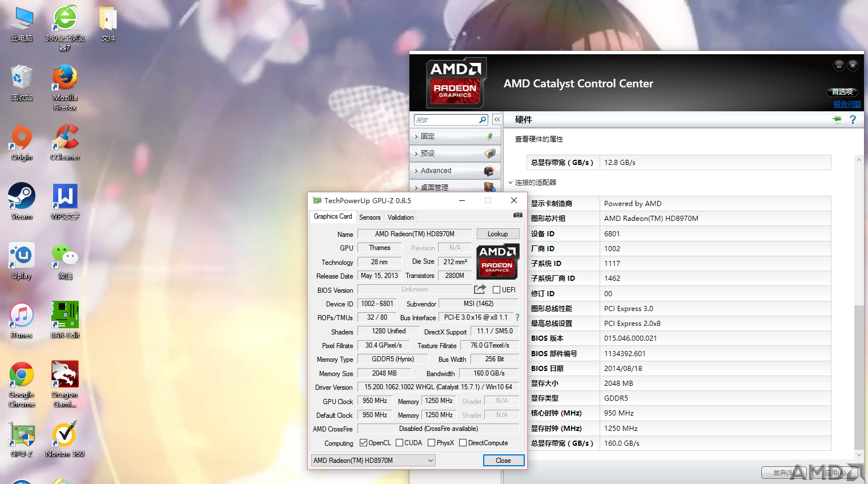
Task: Click the 放弃 button in Catalyst Control Center
Action: point(783,473)
